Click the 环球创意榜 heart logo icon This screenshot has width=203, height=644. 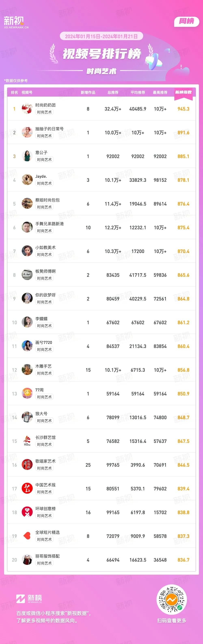(x=27, y=512)
